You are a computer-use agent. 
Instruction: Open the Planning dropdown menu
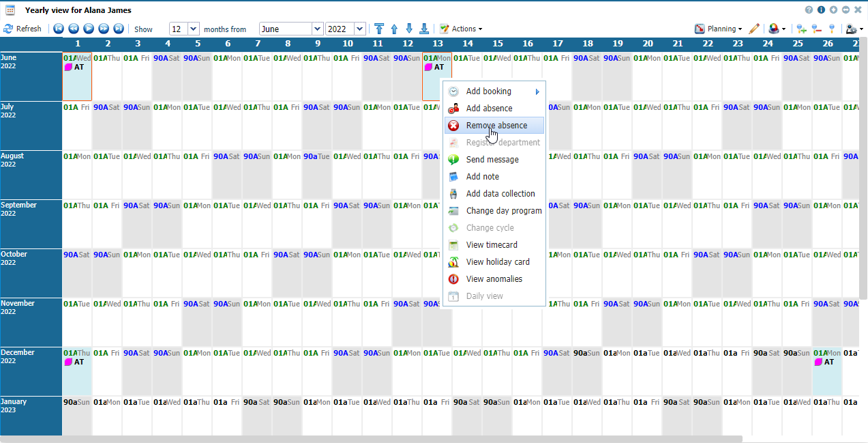719,29
